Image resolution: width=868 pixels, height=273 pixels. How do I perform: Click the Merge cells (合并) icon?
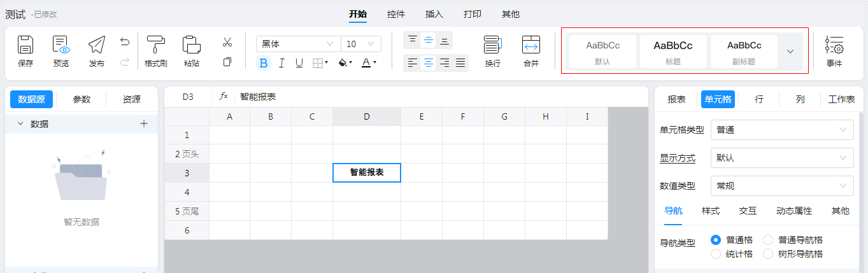click(x=531, y=45)
